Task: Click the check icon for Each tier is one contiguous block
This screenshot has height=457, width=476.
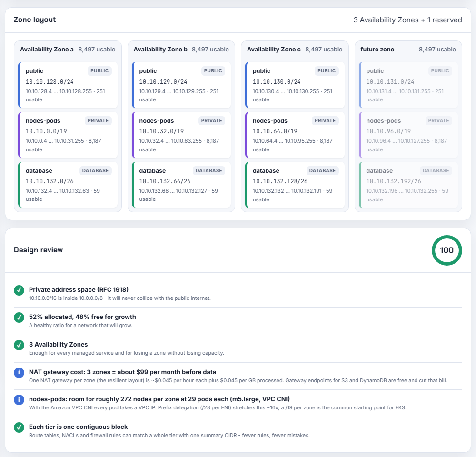Action: [x=19, y=427]
